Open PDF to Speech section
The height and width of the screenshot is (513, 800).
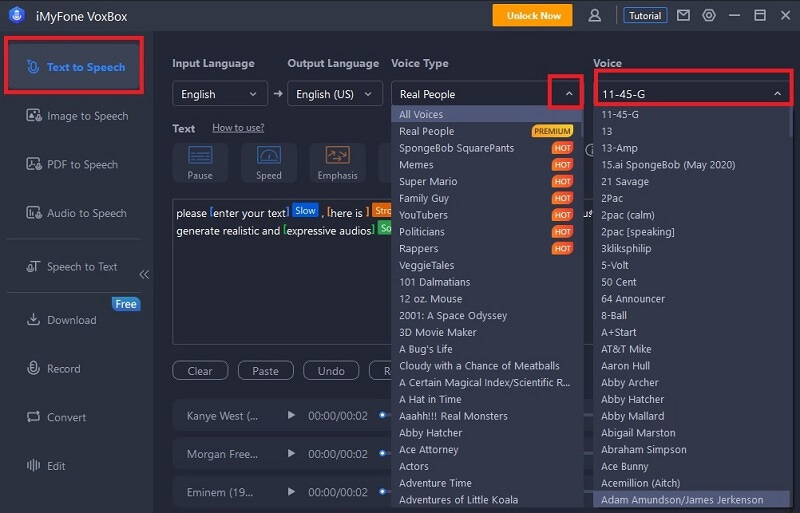coord(72,164)
